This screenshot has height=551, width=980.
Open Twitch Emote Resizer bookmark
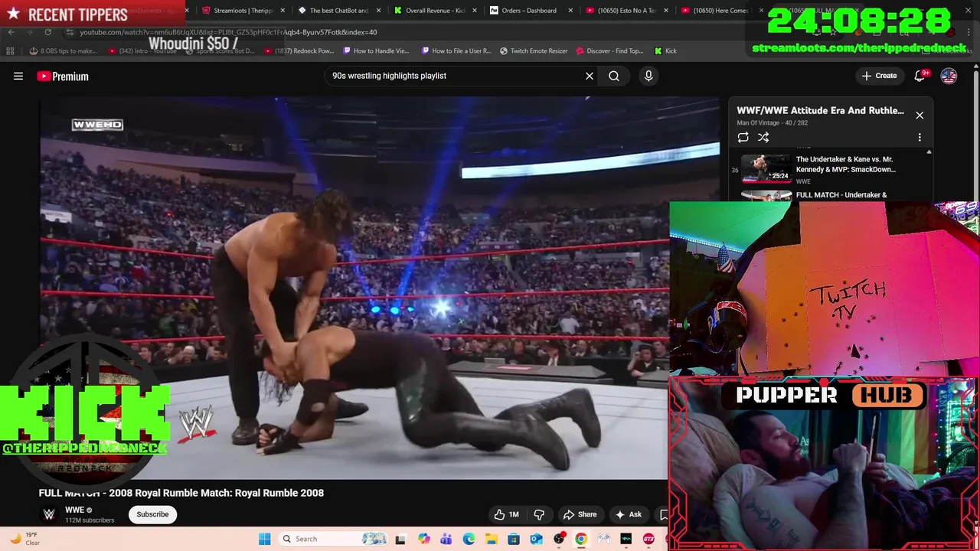point(534,51)
